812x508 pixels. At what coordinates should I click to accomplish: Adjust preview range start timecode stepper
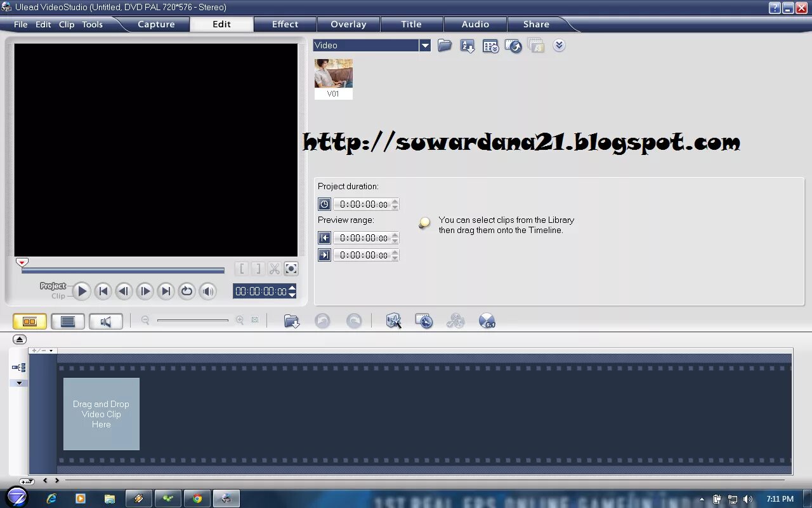(395, 238)
